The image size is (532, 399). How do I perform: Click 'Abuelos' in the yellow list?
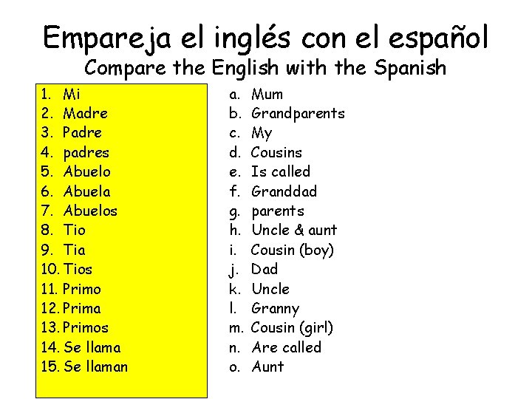coord(90,211)
